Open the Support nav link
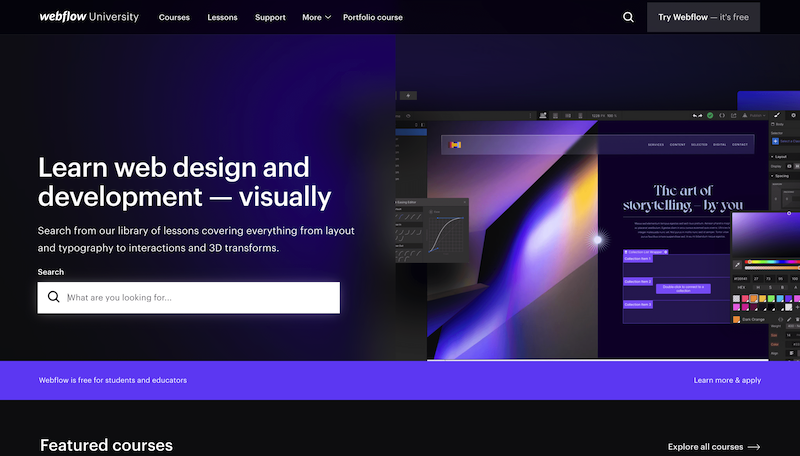 coord(270,17)
